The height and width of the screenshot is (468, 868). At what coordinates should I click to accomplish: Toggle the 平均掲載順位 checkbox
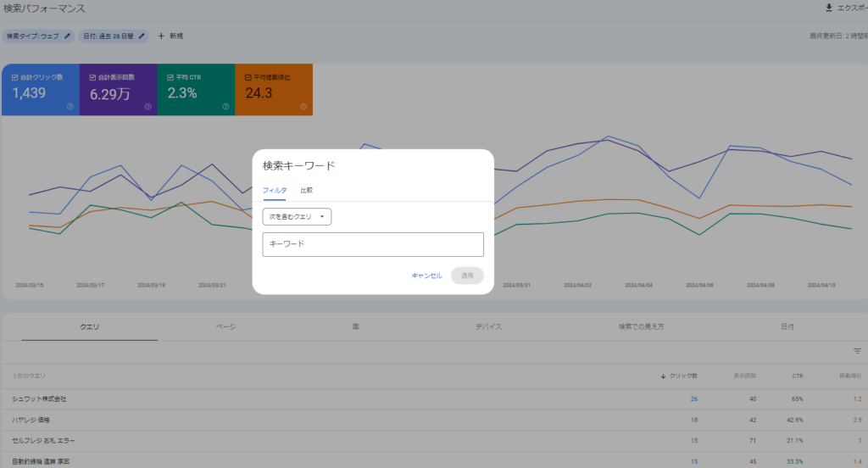[x=248, y=77]
